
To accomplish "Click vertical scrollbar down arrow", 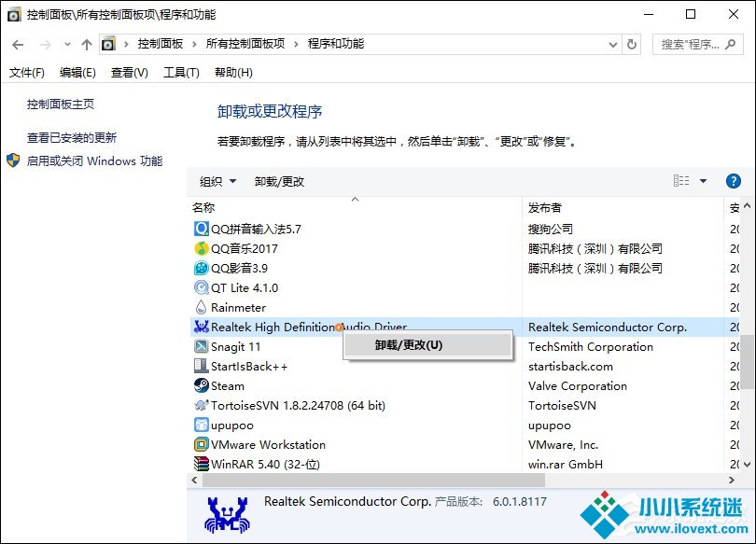I will pos(748,465).
